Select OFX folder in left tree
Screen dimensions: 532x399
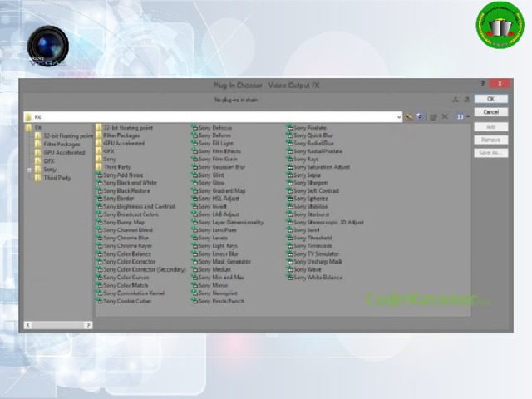(49, 160)
